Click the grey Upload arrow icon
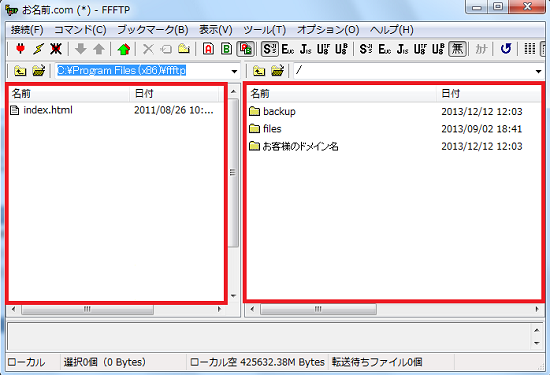Viewport: 550px width, 375px height. tap(99, 49)
